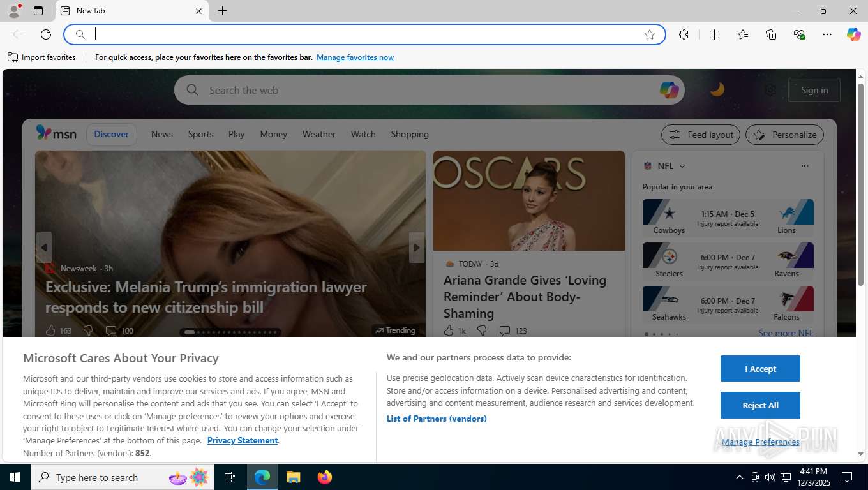Screen dimensions: 868x490
Task: Open Ariana Grande Body-Shaming headline
Action: (x=525, y=297)
